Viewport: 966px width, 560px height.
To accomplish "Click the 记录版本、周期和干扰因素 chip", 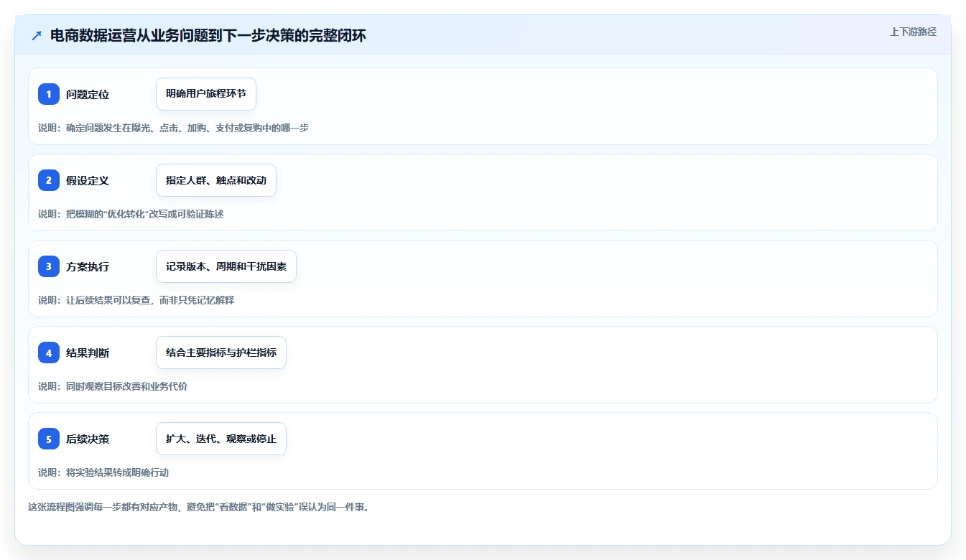I will 226,266.
